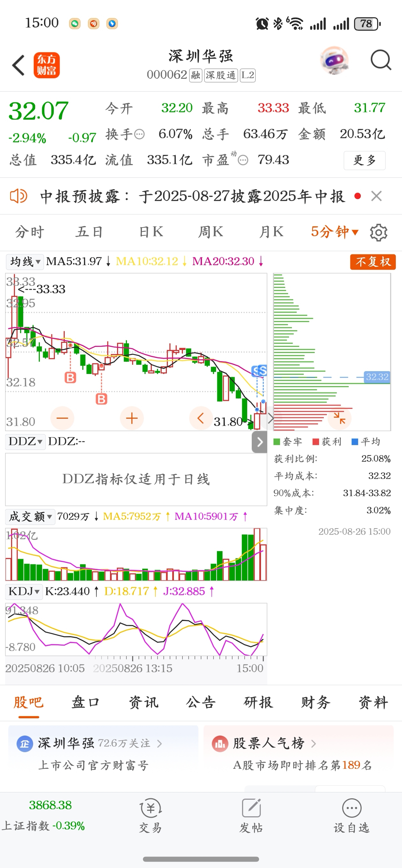Open the 均线 indicator dropdown
402x868 pixels.
point(25,261)
